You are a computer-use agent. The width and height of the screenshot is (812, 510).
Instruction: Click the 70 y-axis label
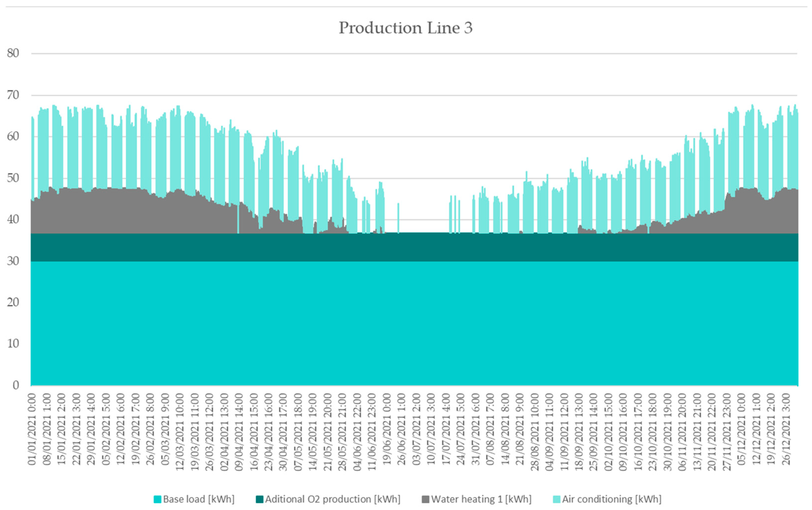pyautogui.click(x=13, y=95)
